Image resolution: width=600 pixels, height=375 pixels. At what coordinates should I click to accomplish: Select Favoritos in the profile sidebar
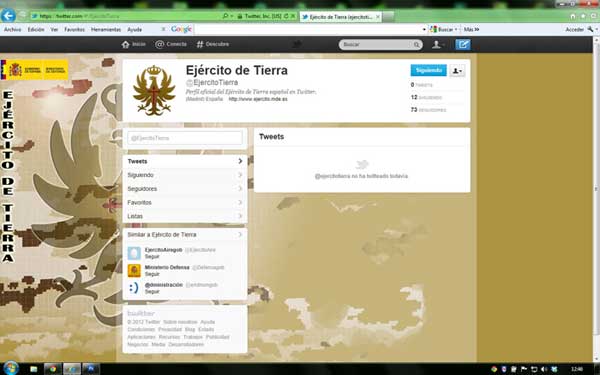(185, 202)
